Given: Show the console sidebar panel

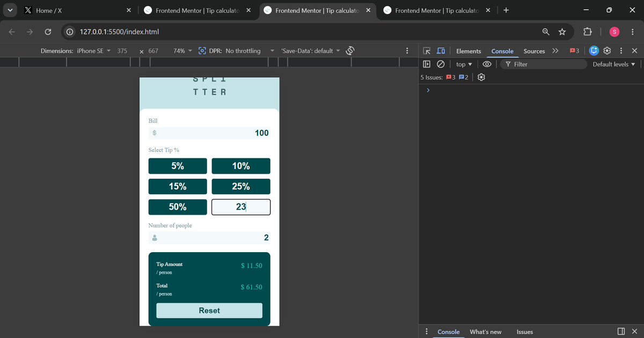Looking at the screenshot, I should (427, 64).
